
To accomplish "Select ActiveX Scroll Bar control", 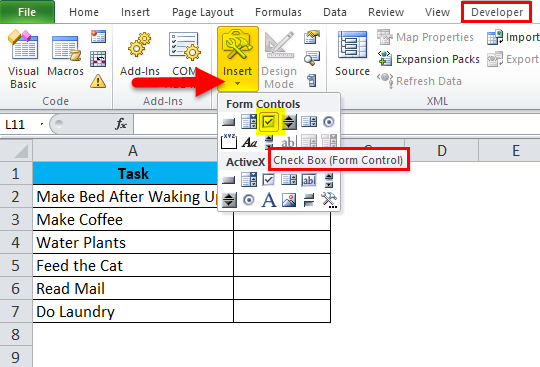I will tap(329, 180).
